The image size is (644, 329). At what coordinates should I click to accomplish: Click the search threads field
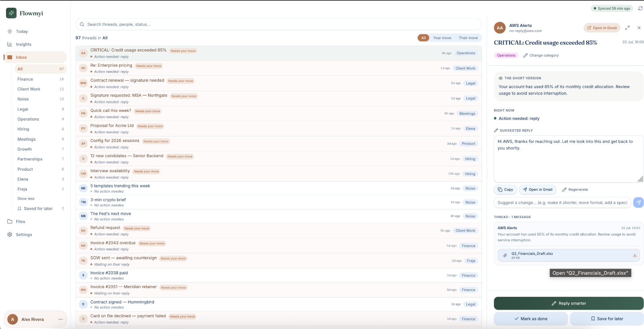(278, 24)
